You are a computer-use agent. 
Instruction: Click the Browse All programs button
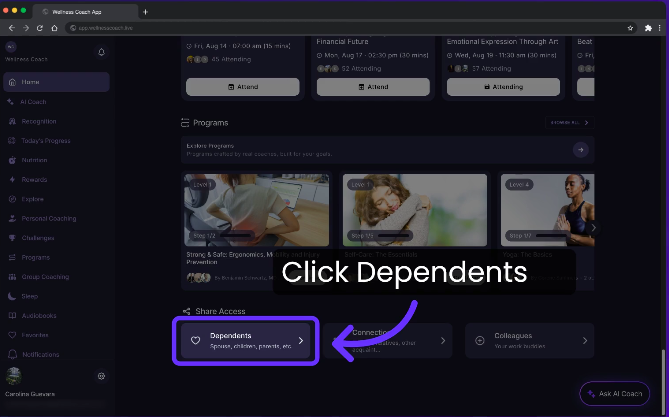click(x=570, y=122)
